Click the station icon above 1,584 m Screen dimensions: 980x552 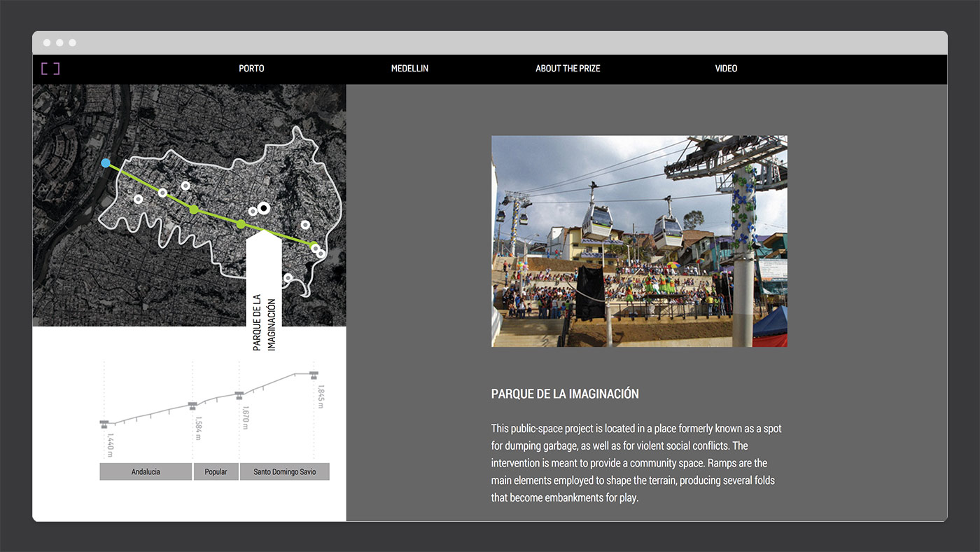(x=192, y=406)
